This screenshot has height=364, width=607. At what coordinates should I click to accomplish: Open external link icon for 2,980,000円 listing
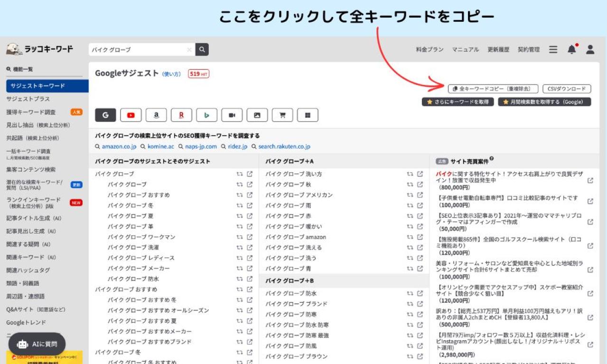(590, 345)
